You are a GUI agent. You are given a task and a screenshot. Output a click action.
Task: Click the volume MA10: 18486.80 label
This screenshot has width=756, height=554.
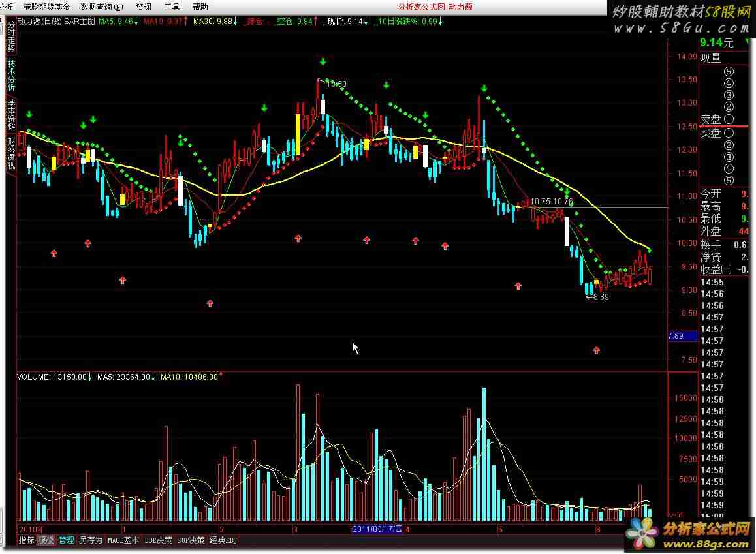click(191, 377)
